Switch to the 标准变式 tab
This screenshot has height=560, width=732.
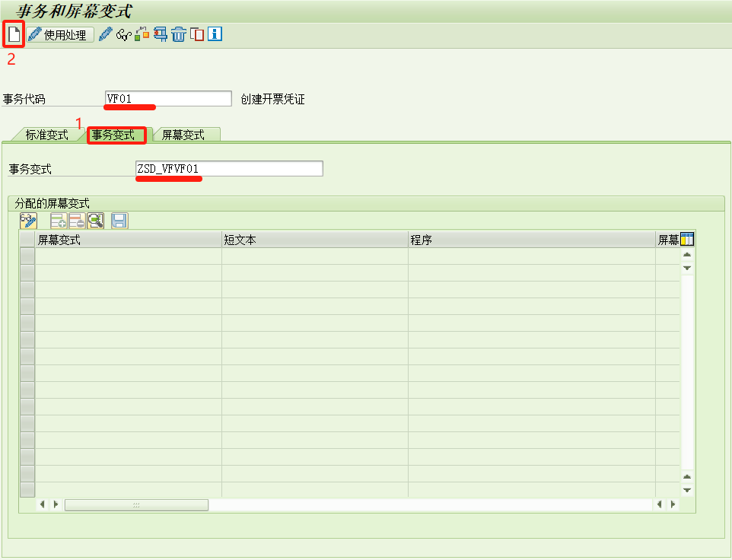(x=46, y=135)
